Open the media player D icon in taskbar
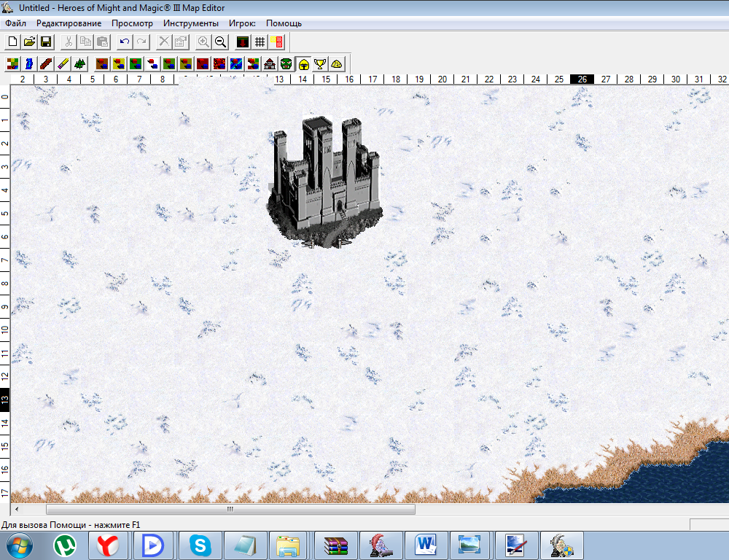 click(x=153, y=545)
